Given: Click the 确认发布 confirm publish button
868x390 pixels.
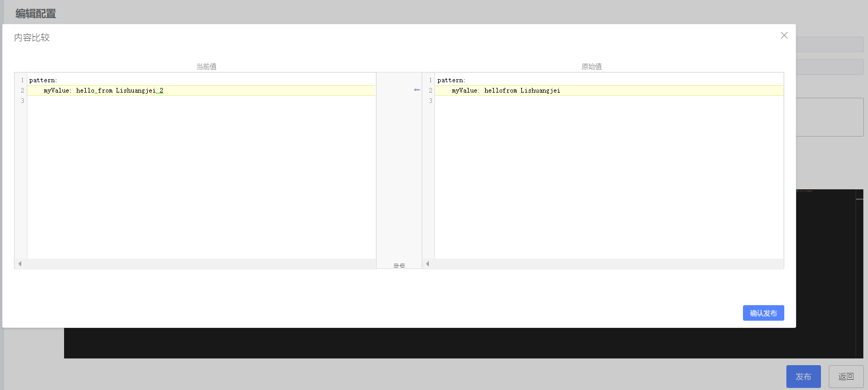Looking at the screenshot, I should pos(763,313).
